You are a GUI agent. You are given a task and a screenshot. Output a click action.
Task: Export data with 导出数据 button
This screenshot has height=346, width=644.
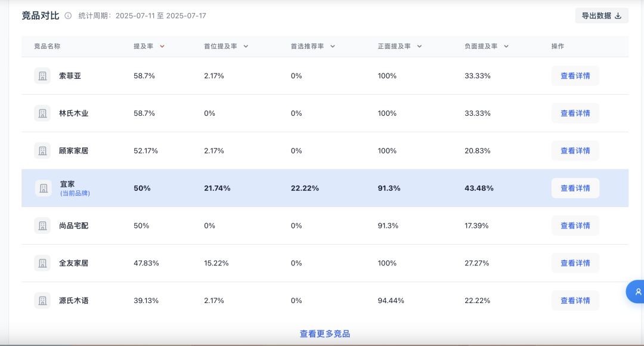tap(602, 16)
